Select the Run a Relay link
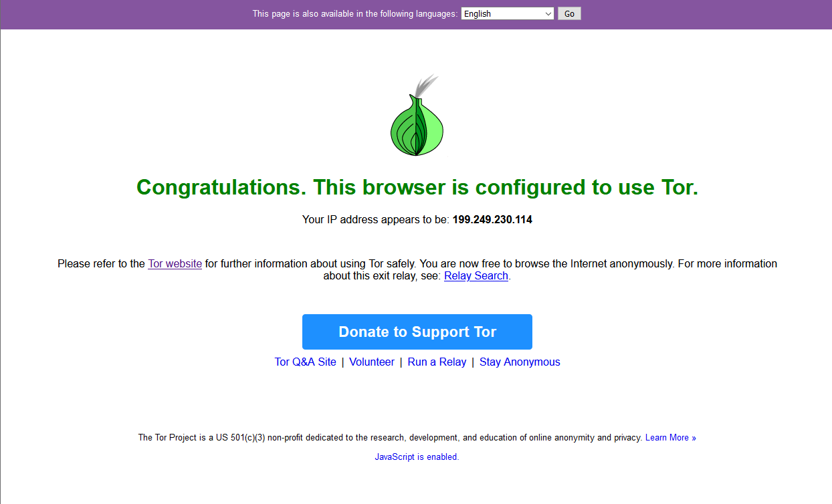832x504 pixels. [x=437, y=362]
